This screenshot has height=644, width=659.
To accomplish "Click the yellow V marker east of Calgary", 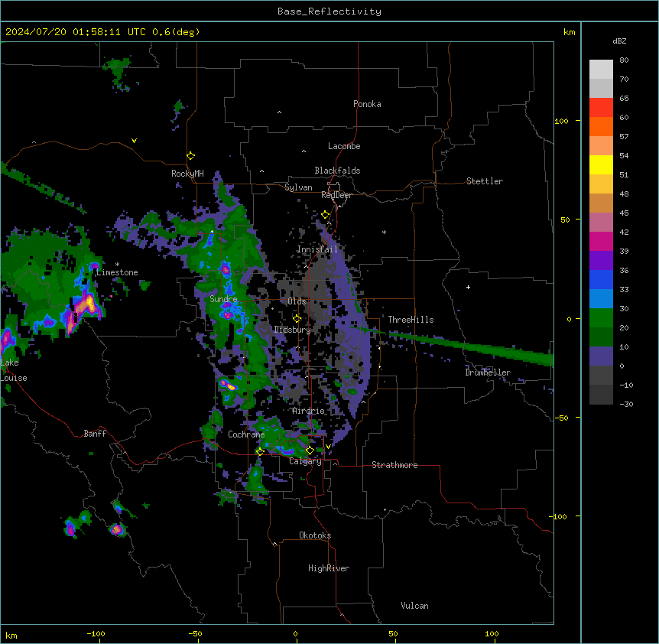I will click(328, 446).
